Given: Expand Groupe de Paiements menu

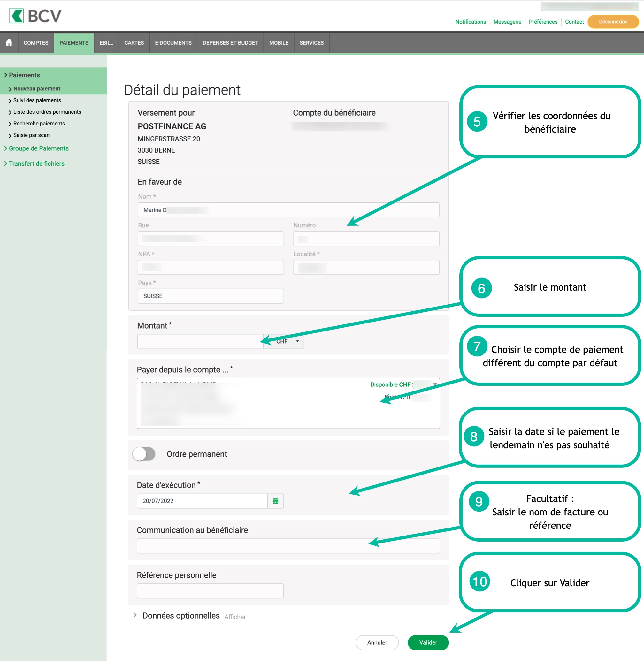Looking at the screenshot, I should [39, 148].
